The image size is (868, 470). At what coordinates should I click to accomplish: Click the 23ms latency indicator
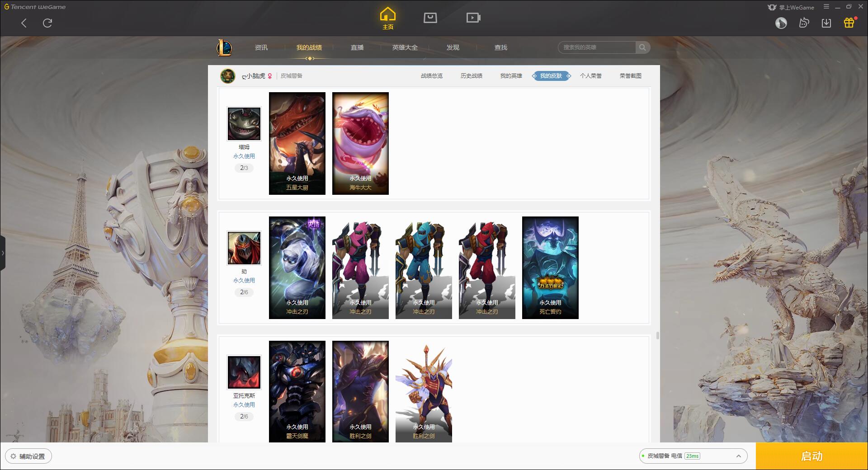(692, 456)
